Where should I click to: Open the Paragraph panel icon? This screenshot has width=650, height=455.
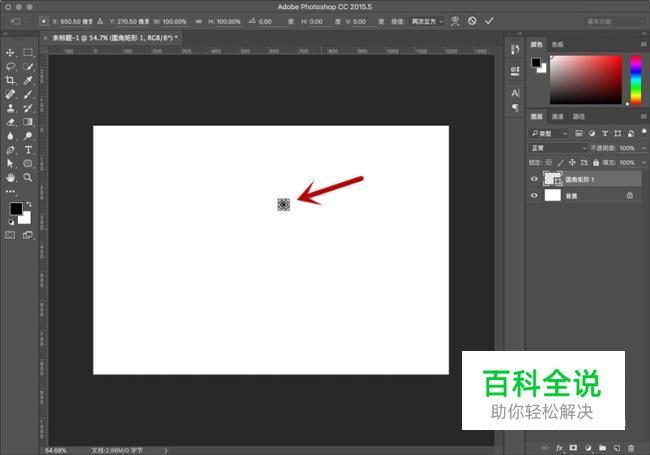coord(515,108)
